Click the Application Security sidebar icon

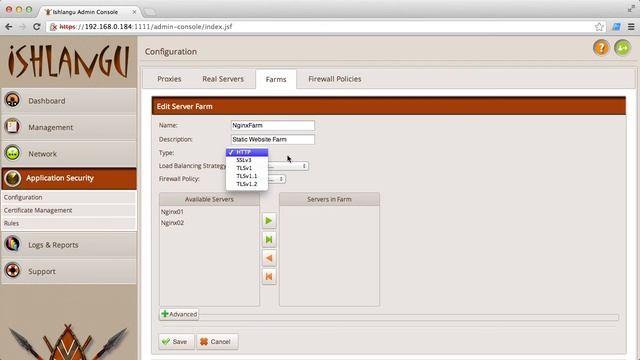pos(13,178)
